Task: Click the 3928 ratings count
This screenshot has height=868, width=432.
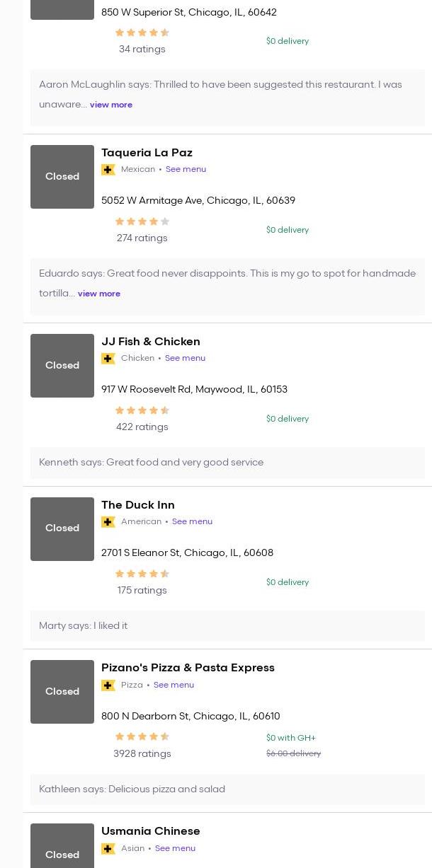Action: (142, 754)
